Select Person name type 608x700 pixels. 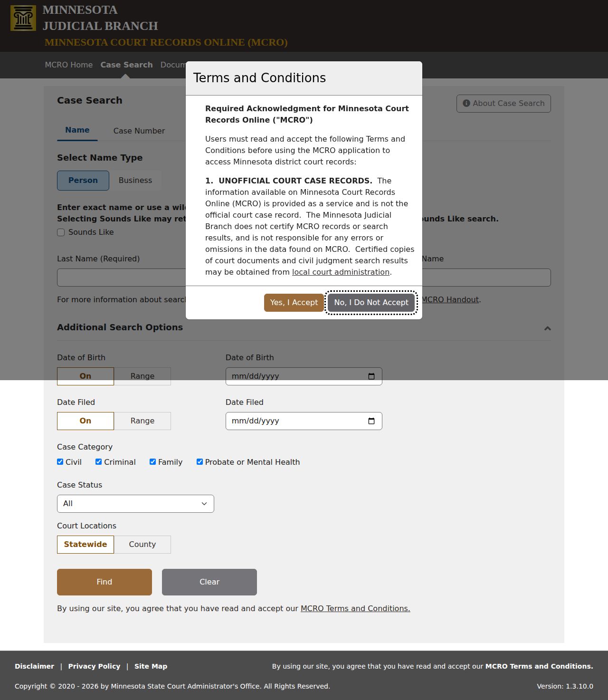click(x=83, y=181)
